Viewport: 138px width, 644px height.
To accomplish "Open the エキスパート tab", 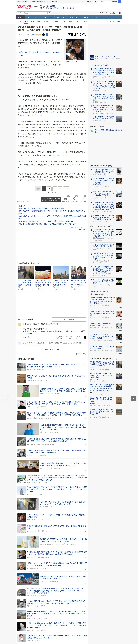I will [48, 17].
